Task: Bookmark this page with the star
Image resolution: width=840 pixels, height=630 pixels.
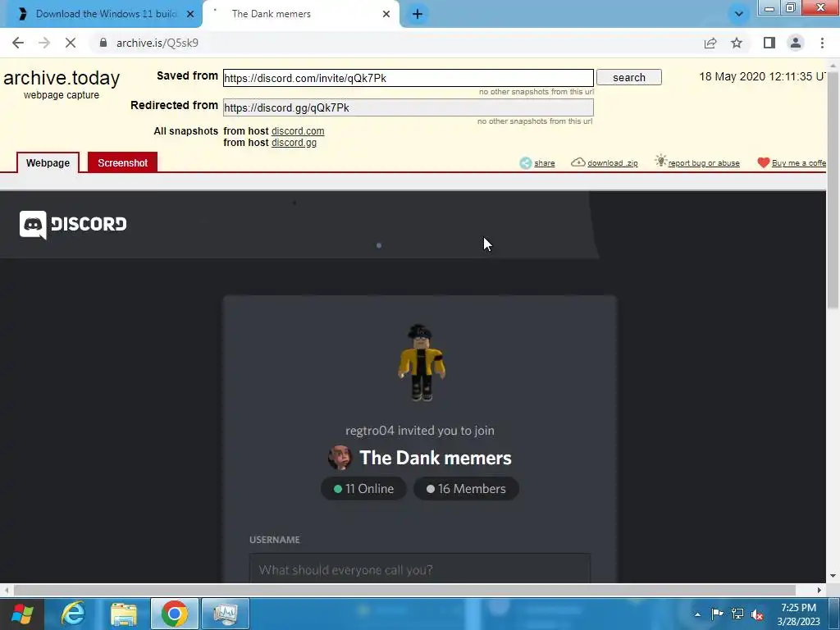Action: pyautogui.click(x=737, y=43)
